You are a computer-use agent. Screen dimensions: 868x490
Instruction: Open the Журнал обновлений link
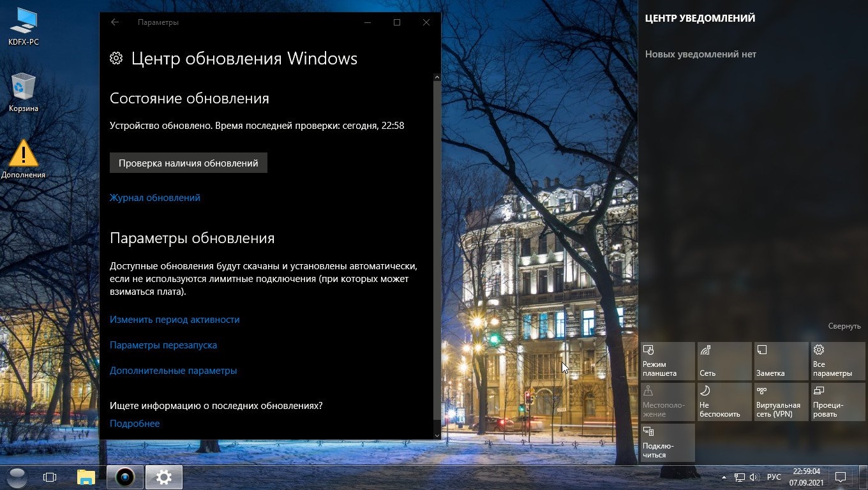[x=155, y=198]
